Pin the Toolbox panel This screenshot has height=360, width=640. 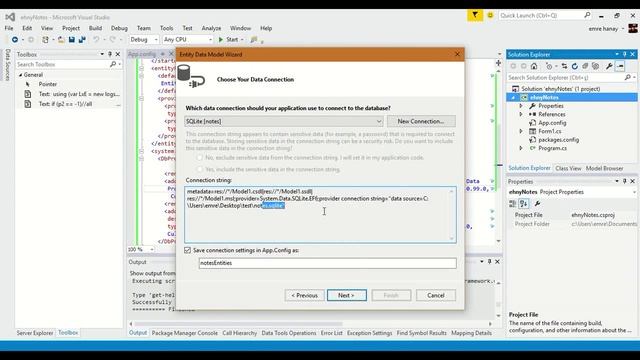coord(110,54)
